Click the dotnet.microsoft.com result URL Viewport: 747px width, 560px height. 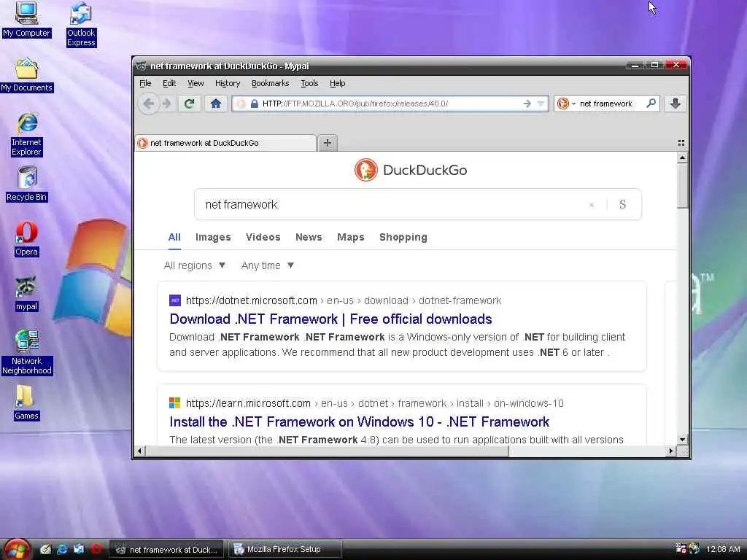(344, 300)
